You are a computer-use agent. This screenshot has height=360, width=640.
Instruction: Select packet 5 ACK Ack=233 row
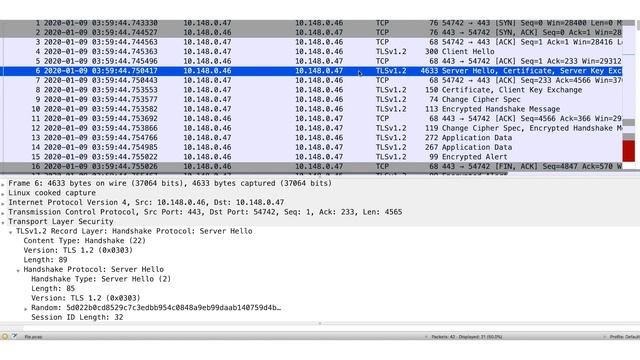(311, 61)
